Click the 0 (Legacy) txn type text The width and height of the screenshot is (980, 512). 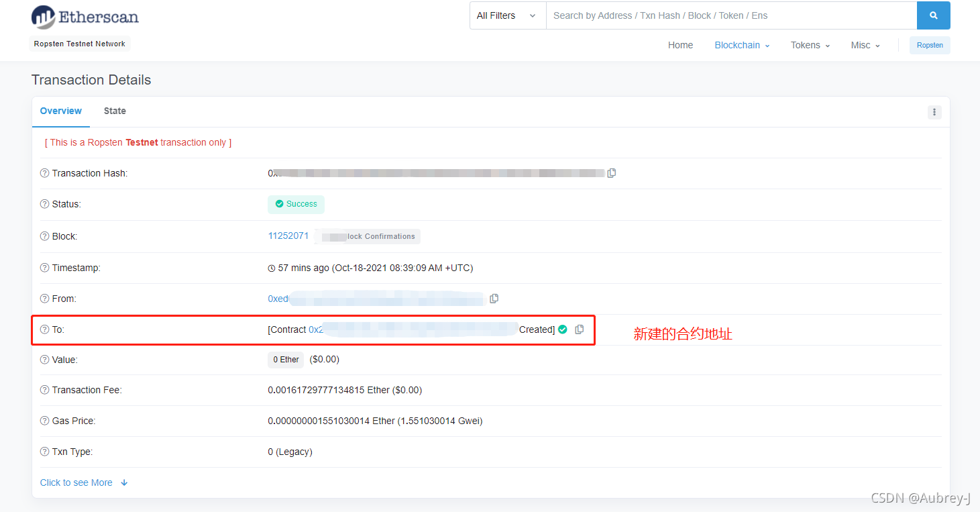click(290, 452)
